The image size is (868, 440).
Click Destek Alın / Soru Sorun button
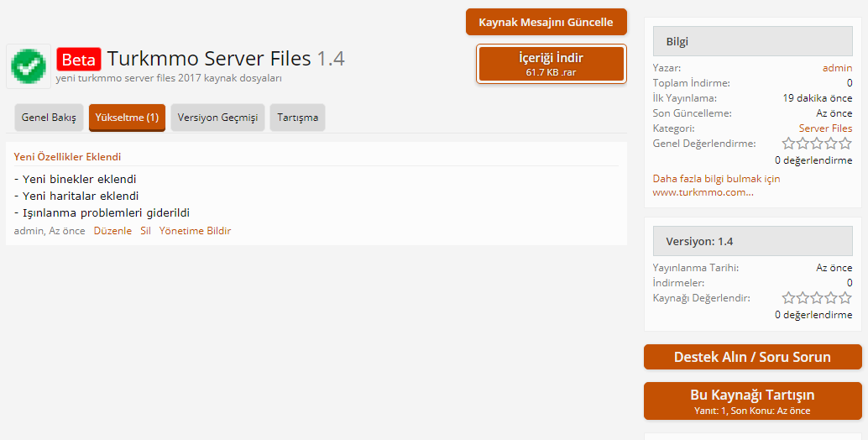point(752,357)
